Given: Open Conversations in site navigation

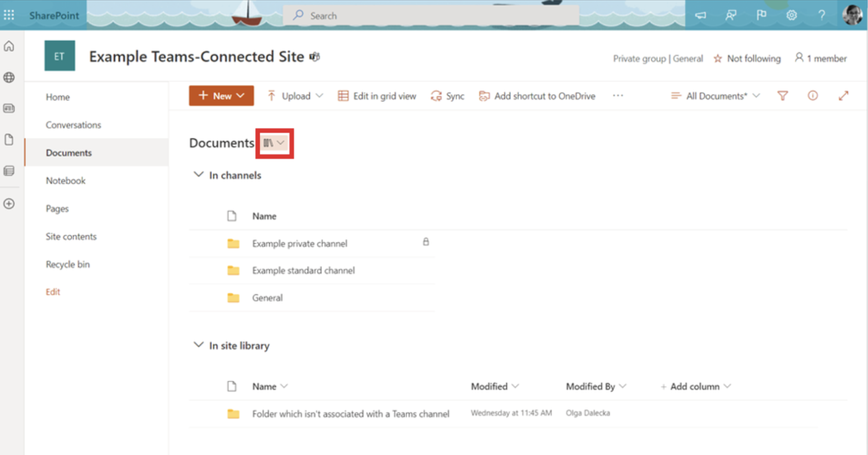Looking at the screenshot, I should 74,125.
